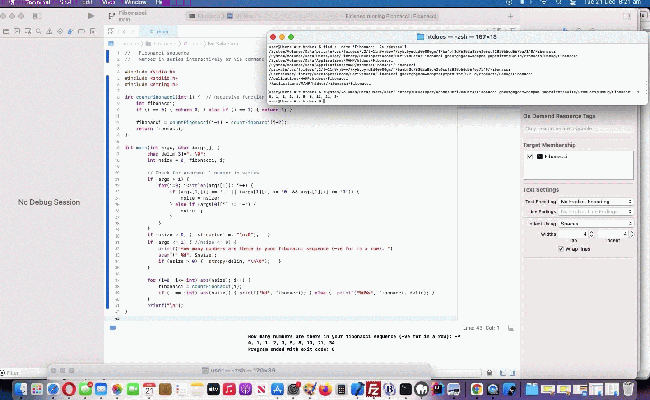
Task: Click the Filter field at navigator bottom
Action: pos(25,373)
